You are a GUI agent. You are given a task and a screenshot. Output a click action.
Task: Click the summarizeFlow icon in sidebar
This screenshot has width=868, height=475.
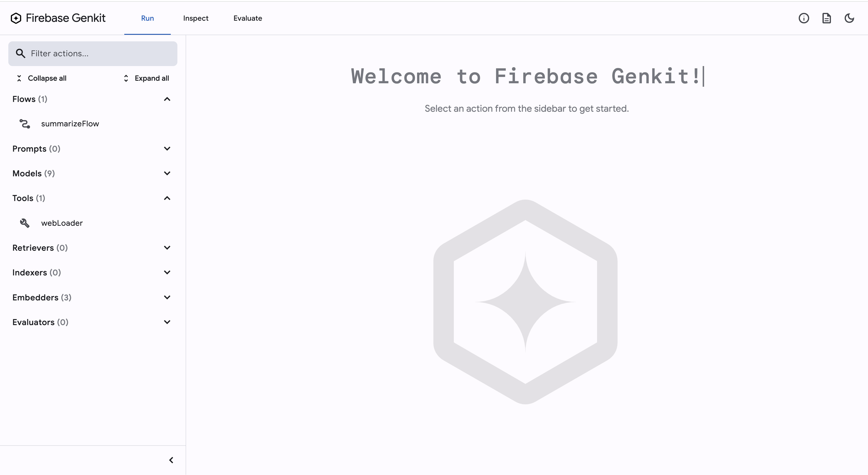click(x=25, y=123)
